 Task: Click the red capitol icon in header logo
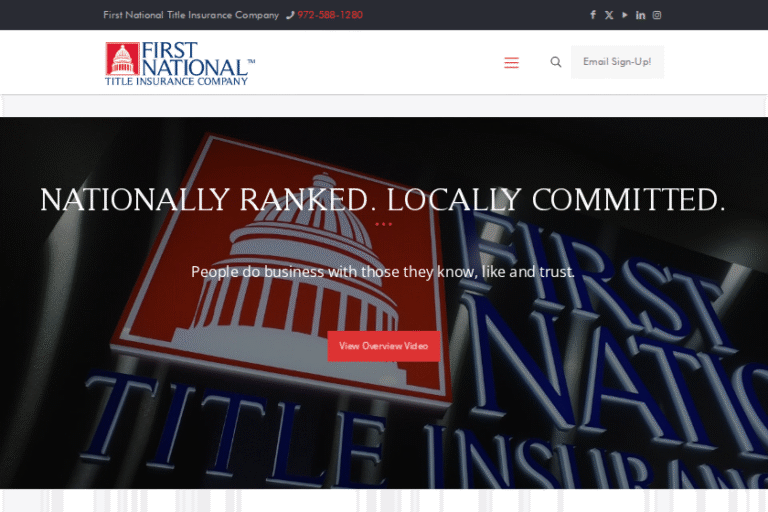[x=122, y=59]
